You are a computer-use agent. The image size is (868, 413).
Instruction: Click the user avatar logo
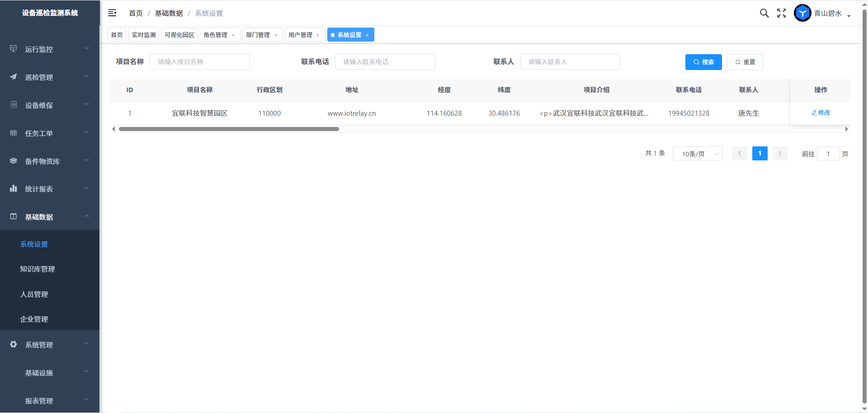point(802,13)
